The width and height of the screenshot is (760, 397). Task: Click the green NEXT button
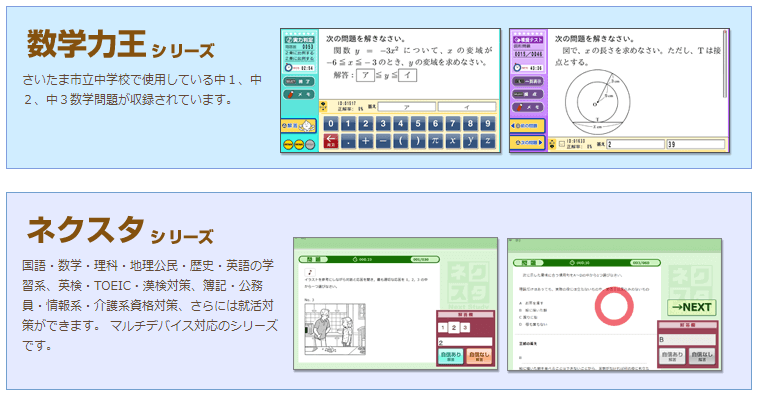click(x=692, y=307)
